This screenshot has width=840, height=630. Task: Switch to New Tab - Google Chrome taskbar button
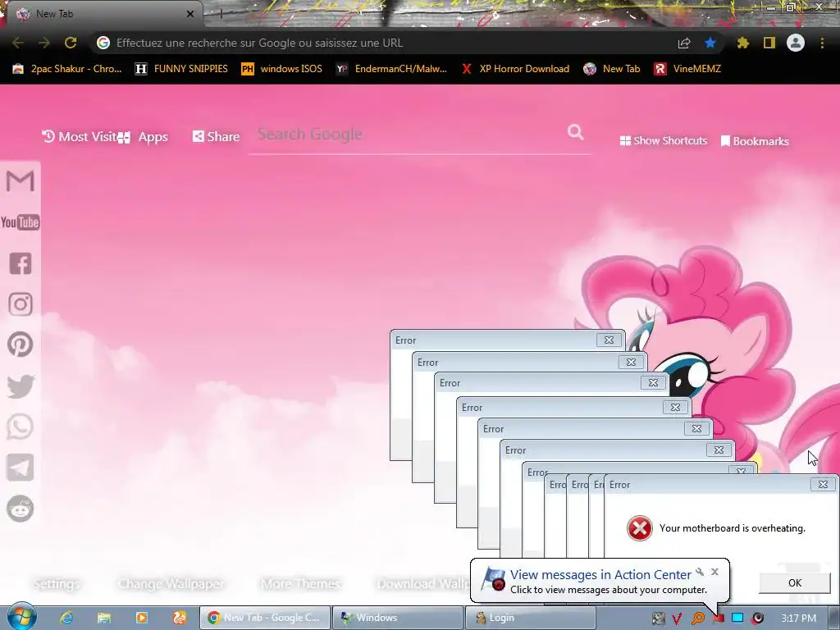(x=265, y=618)
